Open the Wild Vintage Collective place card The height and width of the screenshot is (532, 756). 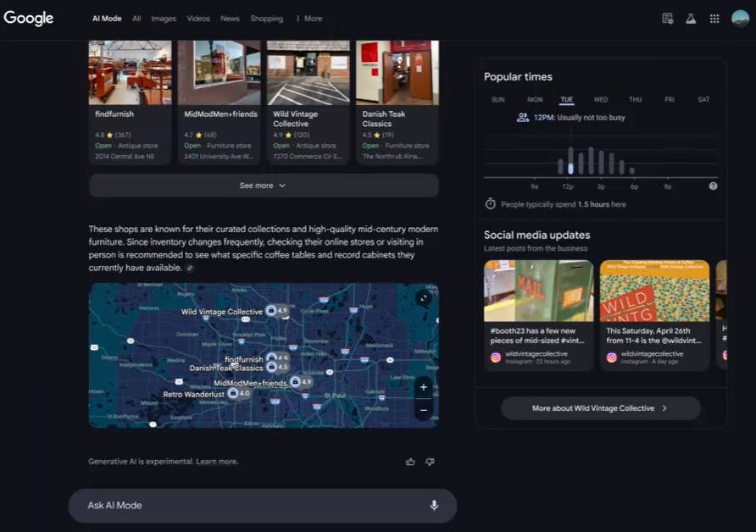point(309,103)
